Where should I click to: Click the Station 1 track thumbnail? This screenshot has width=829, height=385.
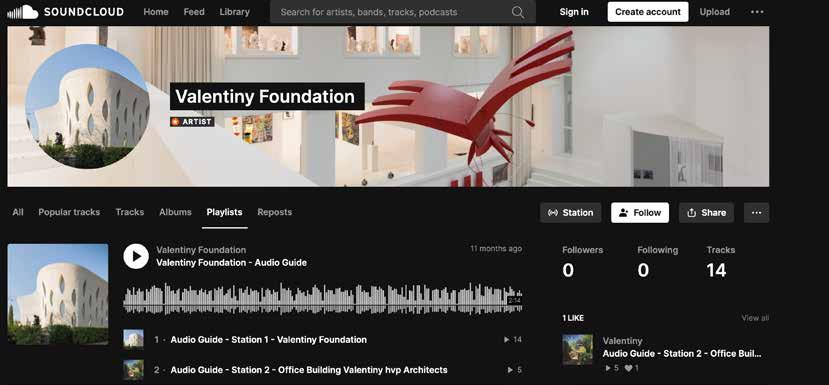[133, 340]
